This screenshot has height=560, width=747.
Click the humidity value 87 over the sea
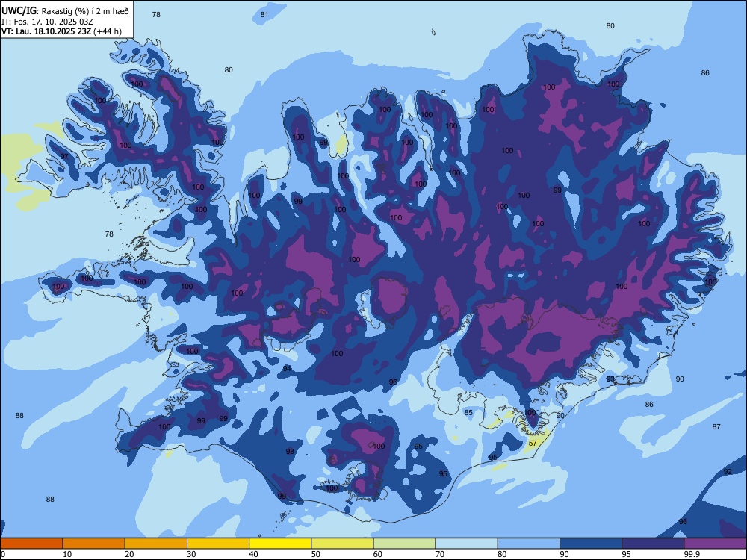click(x=716, y=427)
